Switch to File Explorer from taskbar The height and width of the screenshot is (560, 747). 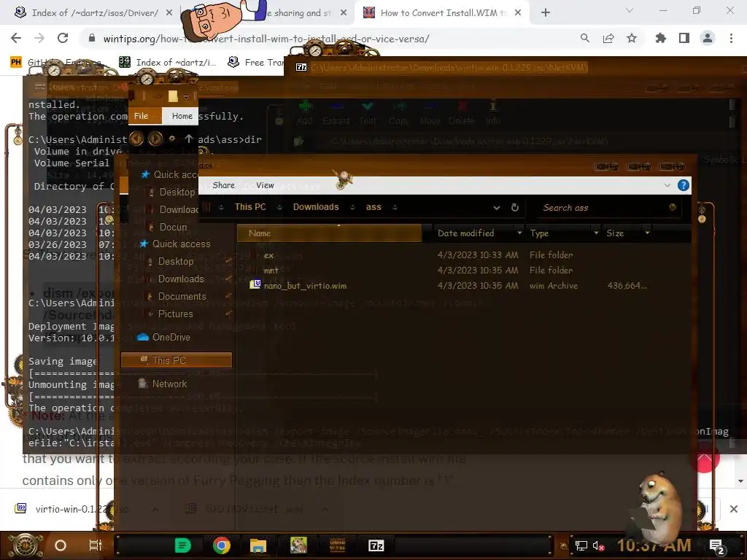click(258, 545)
